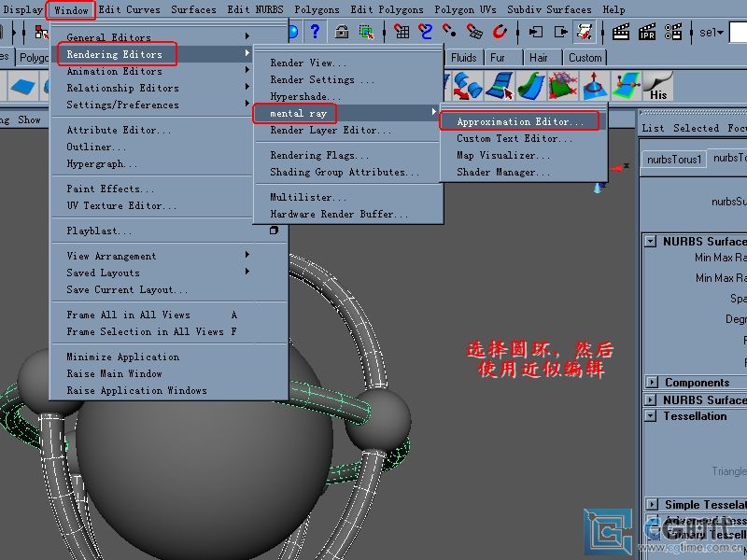Open the Subdiv Surfaces menu
The height and width of the screenshot is (560, 747).
[x=549, y=9]
